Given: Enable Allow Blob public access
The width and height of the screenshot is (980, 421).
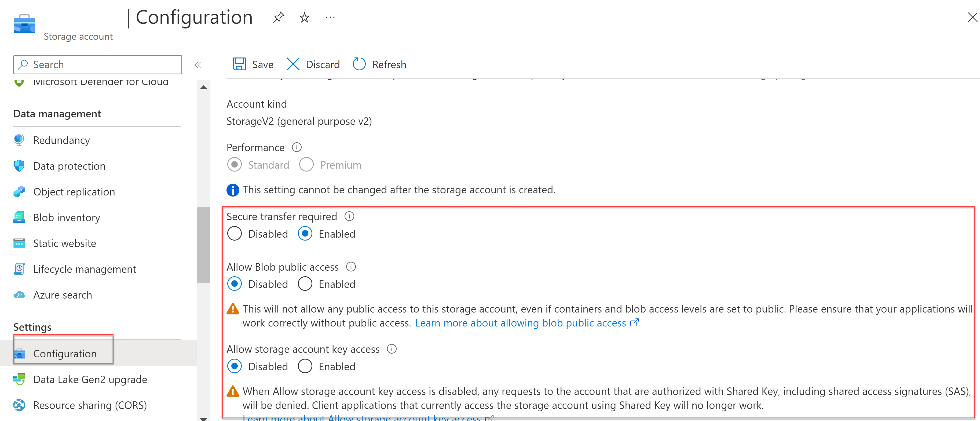Looking at the screenshot, I should coord(305,284).
